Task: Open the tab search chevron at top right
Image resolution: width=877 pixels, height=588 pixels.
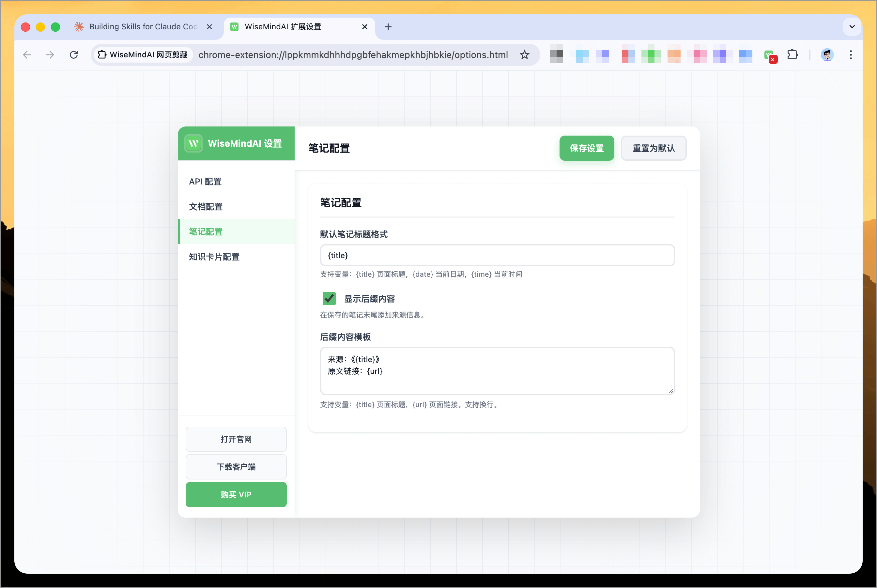Action: [852, 27]
